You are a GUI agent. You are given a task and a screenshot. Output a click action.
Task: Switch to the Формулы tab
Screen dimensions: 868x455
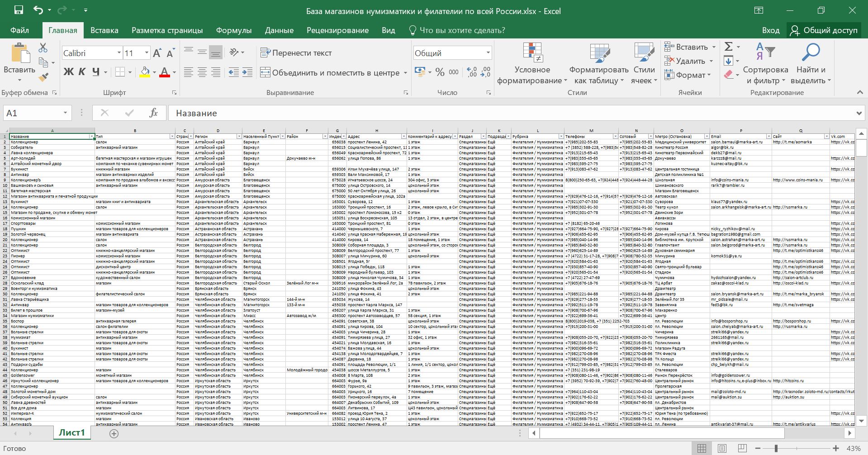[233, 30]
